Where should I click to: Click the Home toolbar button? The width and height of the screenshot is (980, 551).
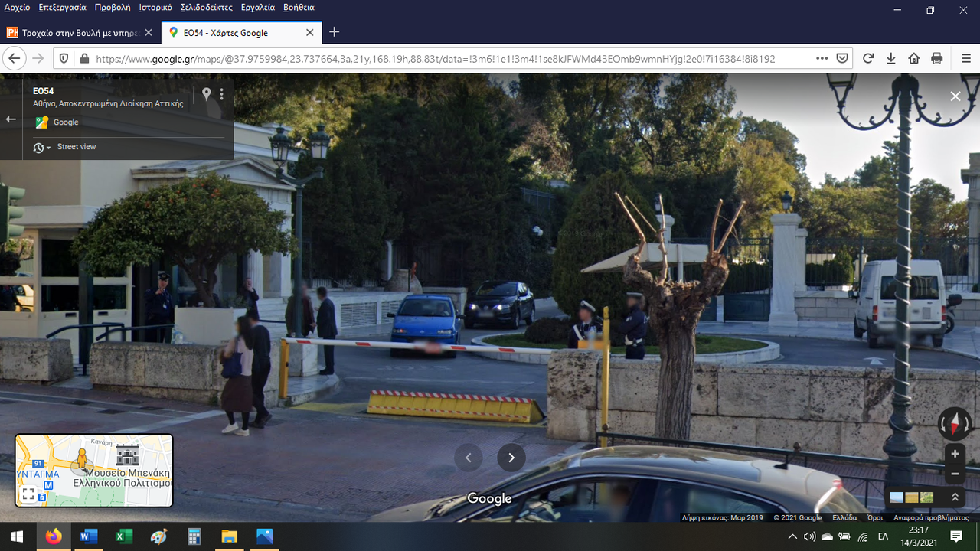pyautogui.click(x=914, y=59)
